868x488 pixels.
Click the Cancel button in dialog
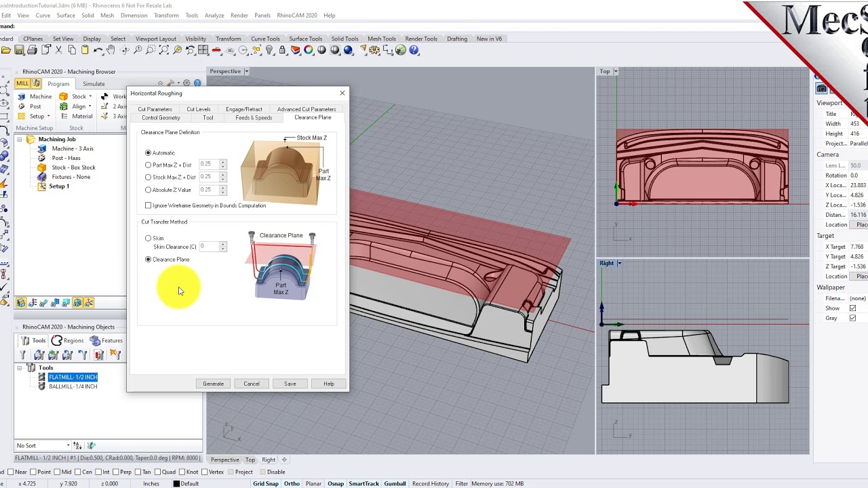click(252, 384)
